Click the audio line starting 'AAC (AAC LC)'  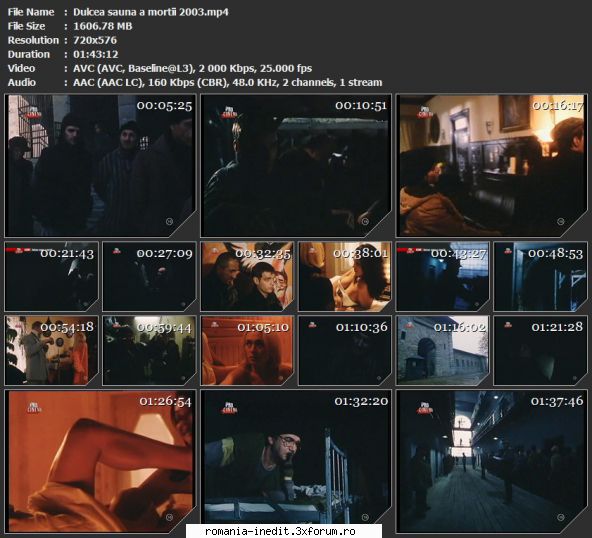(x=228, y=82)
